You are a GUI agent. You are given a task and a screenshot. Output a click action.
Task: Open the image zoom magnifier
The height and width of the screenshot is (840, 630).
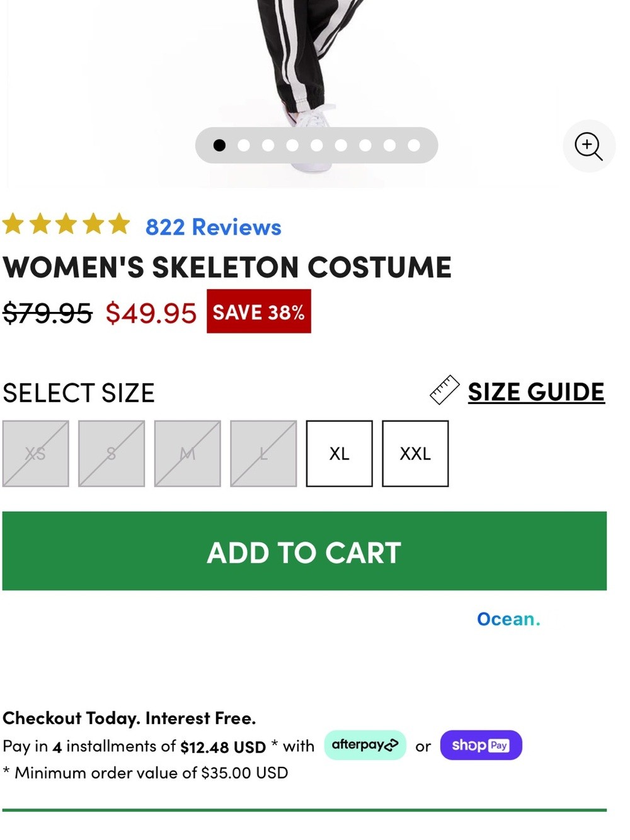pyautogui.click(x=588, y=146)
